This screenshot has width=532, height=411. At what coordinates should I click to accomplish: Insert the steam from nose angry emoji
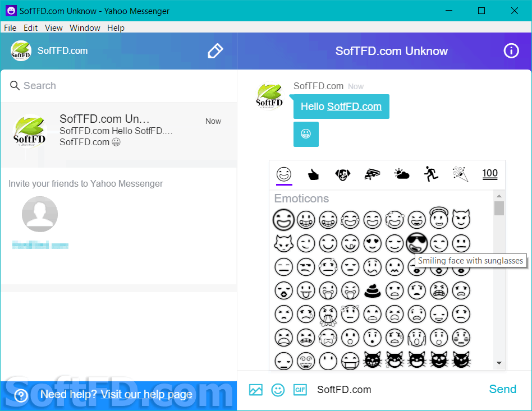328,315
